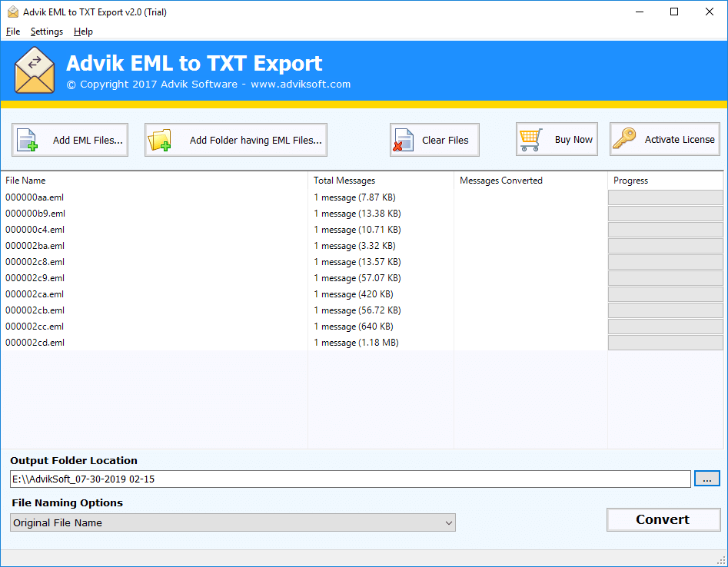Click the '1 message (56.72 KB)' cell
Image resolution: width=728 pixels, height=567 pixels.
(357, 310)
